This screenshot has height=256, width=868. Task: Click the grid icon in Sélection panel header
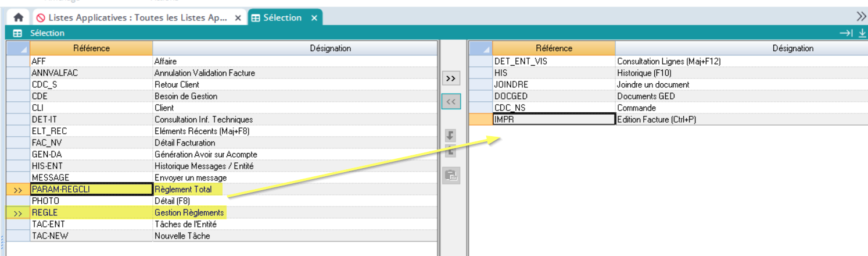point(17,33)
